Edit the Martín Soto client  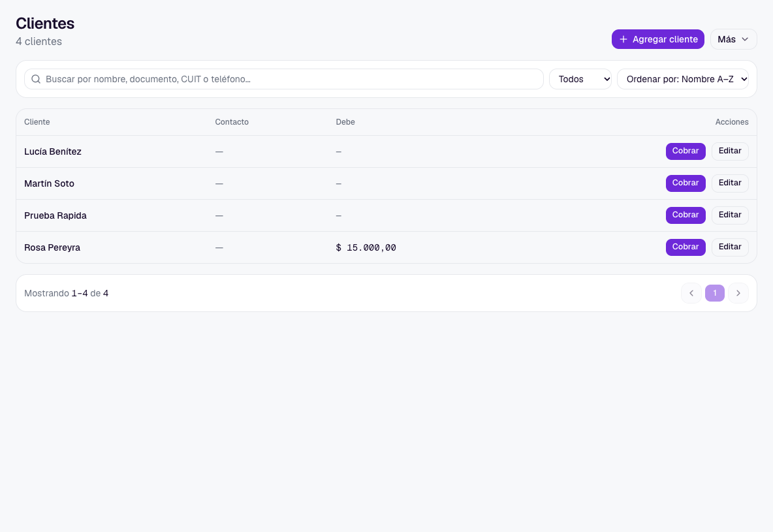pyautogui.click(x=730, y=183)
